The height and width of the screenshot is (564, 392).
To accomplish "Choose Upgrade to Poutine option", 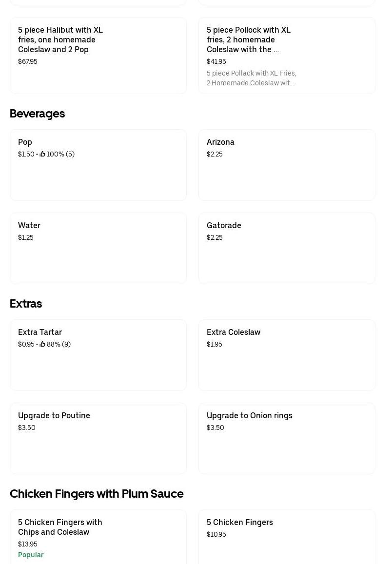I will [x=98, y=439].
